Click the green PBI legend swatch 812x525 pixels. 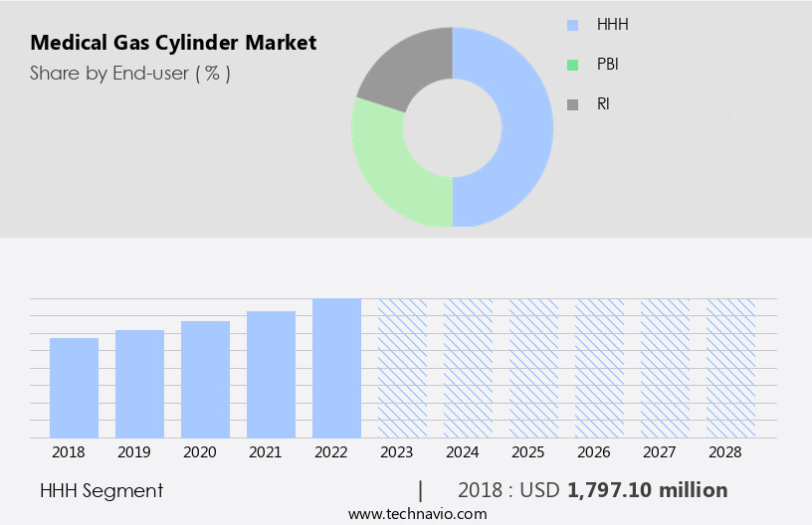tap(572, 65)
